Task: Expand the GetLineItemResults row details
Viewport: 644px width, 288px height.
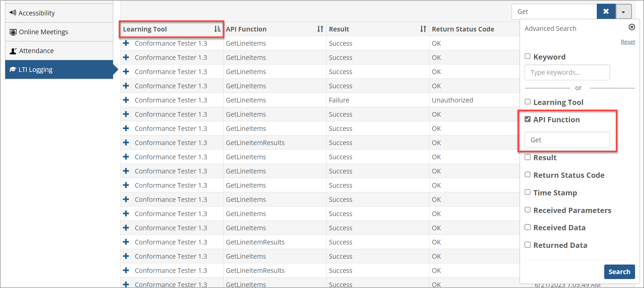Action: pos(126,143)
